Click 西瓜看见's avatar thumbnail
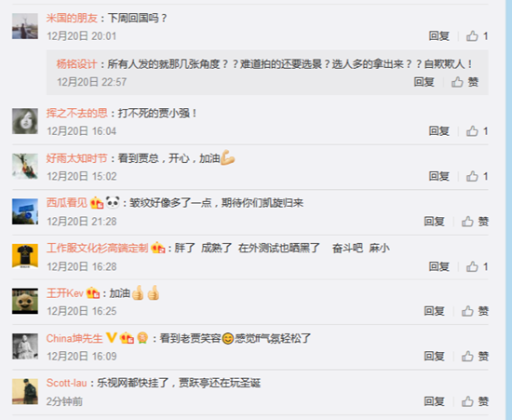This screenshot has width=512, height=420. pyautogui.click(x=25, y=211)
